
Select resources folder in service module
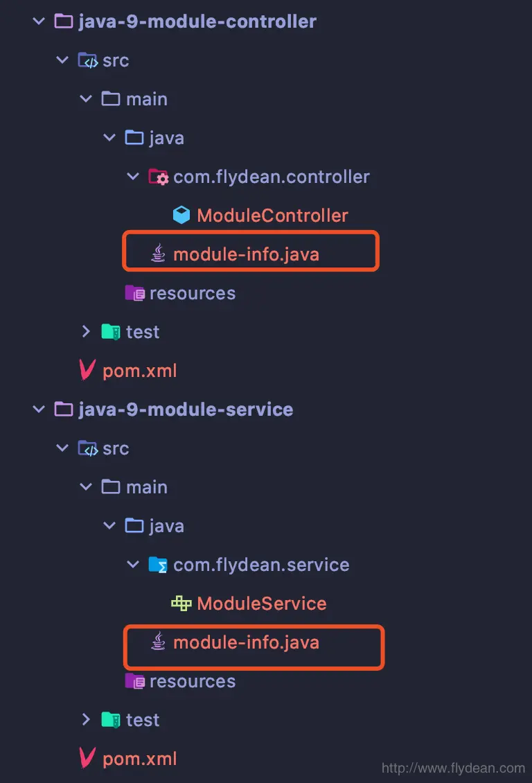click(x=193, y=682)
